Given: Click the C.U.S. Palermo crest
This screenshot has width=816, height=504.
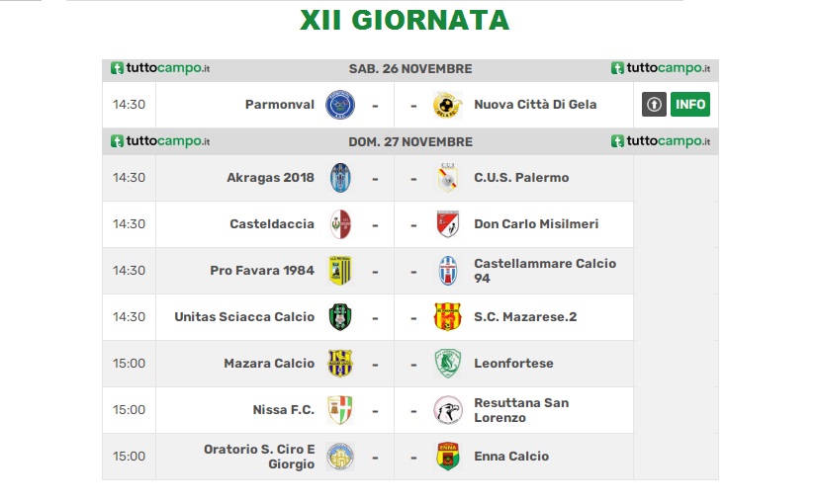Looking at the screenshot, I should point(447,178).
